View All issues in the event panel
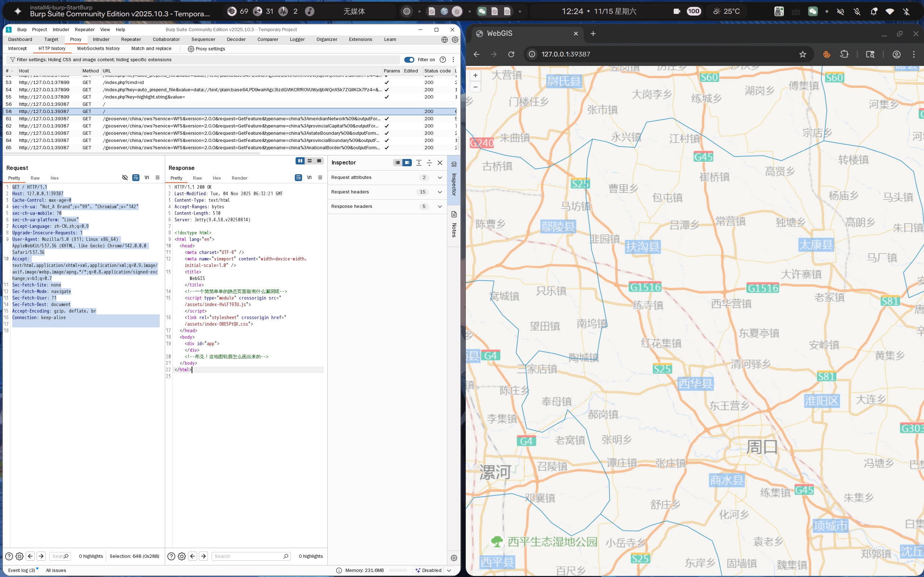 56,570
